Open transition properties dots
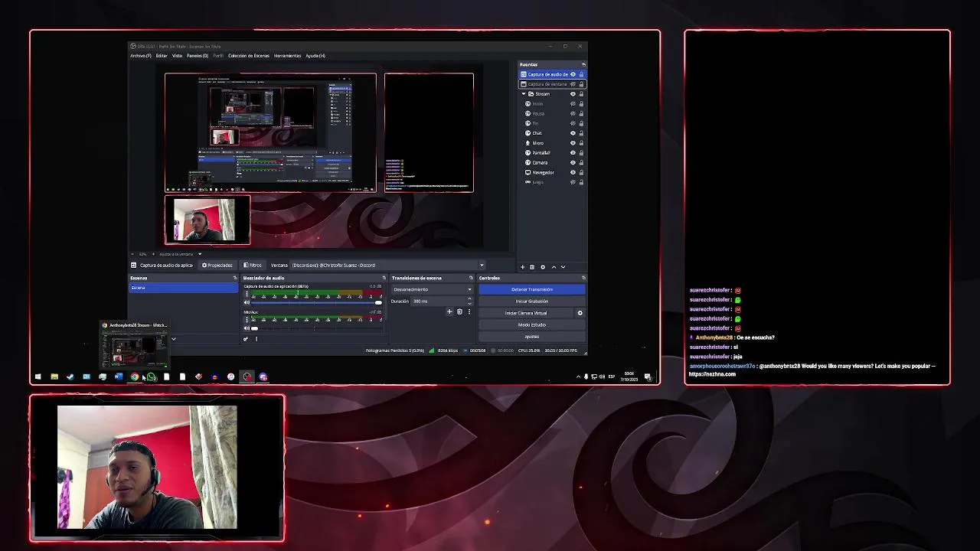The image size is (980, 551). point(469,311)
